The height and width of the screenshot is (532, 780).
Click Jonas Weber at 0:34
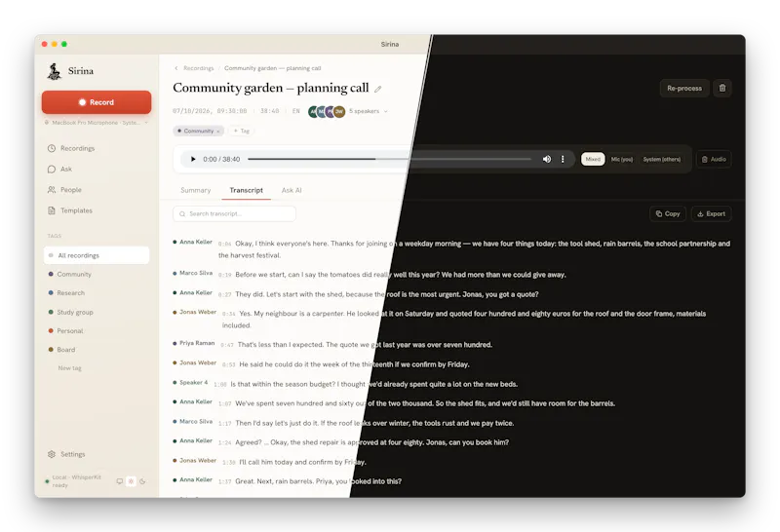(198, 312)
